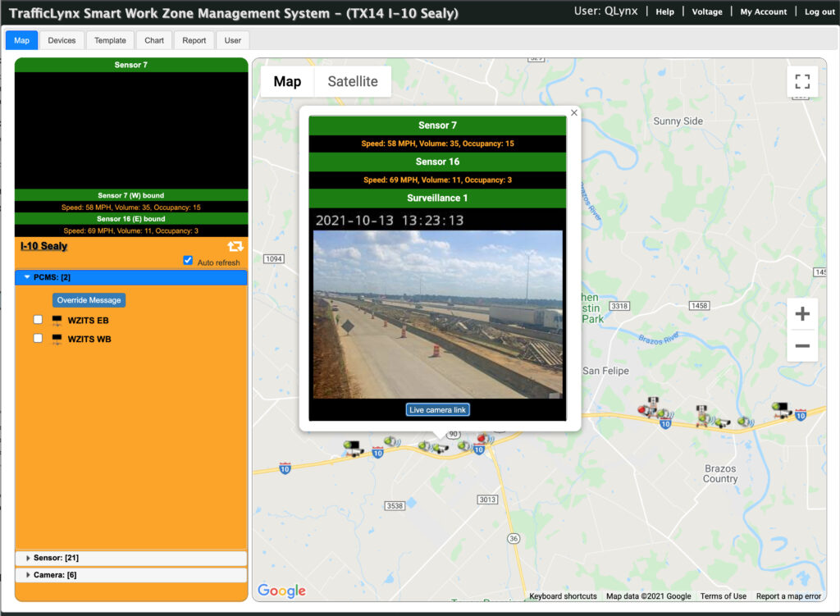The width and height of the screenshot is (840, 616).
Task: Select the westernmost message board trailer marker
Action: (x=353, y=447)
